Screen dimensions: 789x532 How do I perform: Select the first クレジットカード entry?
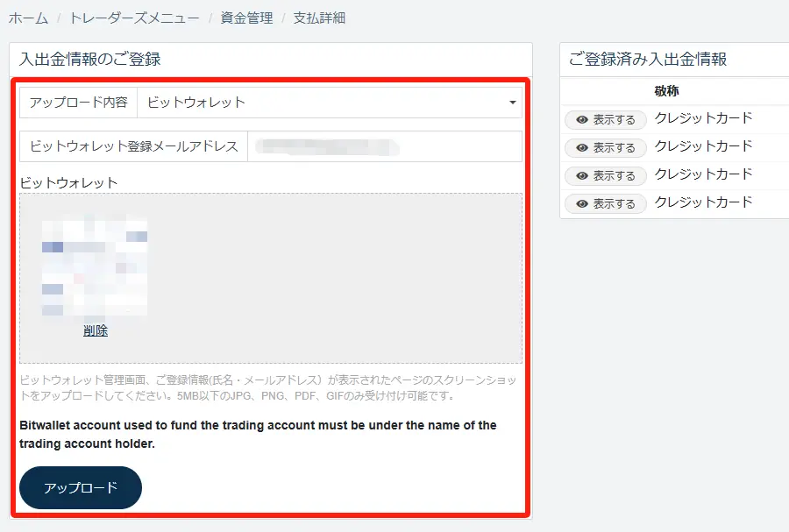[x=703, y=118]
